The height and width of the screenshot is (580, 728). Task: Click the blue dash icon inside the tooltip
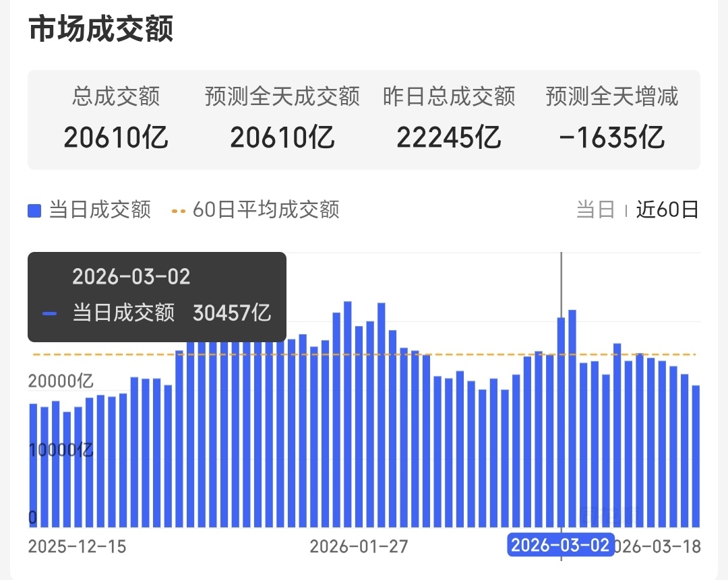coord(49,313)
